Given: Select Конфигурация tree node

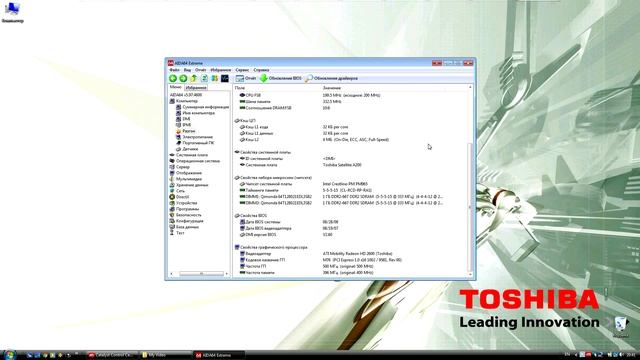Looking at the screenshot, I should pos(187,221).
